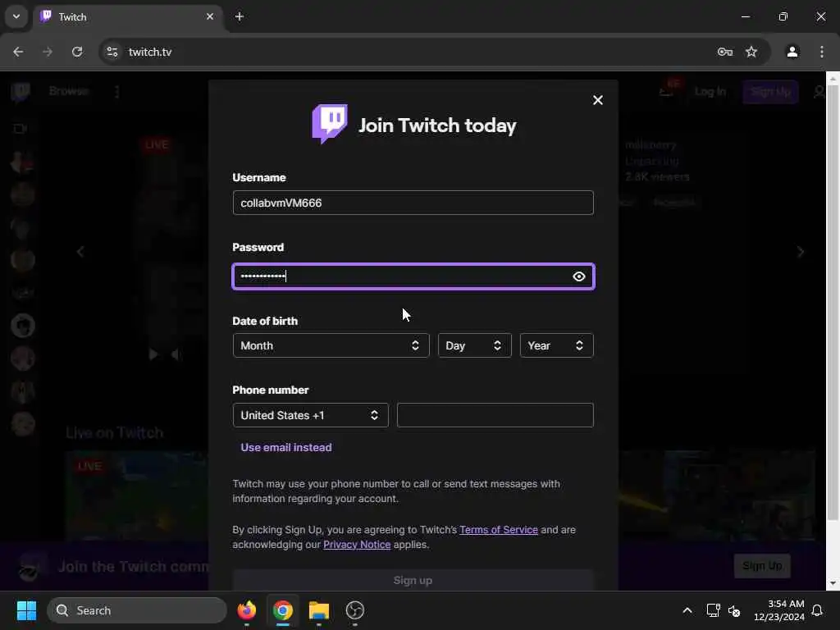This screenshot has height=630, width=840.
Task: Click the scrollbar down arrow
Action: 832,583
